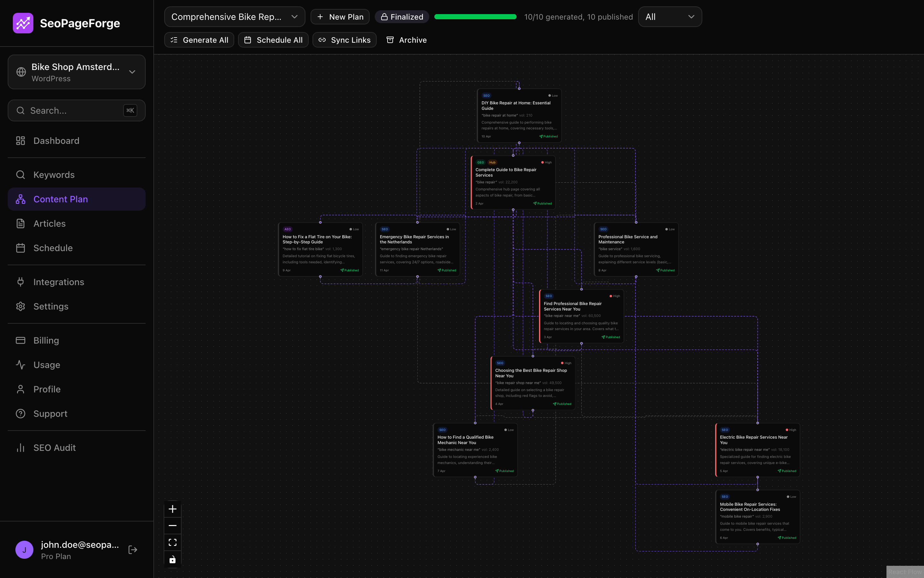Archive the current plan

(x=406, y=40)
